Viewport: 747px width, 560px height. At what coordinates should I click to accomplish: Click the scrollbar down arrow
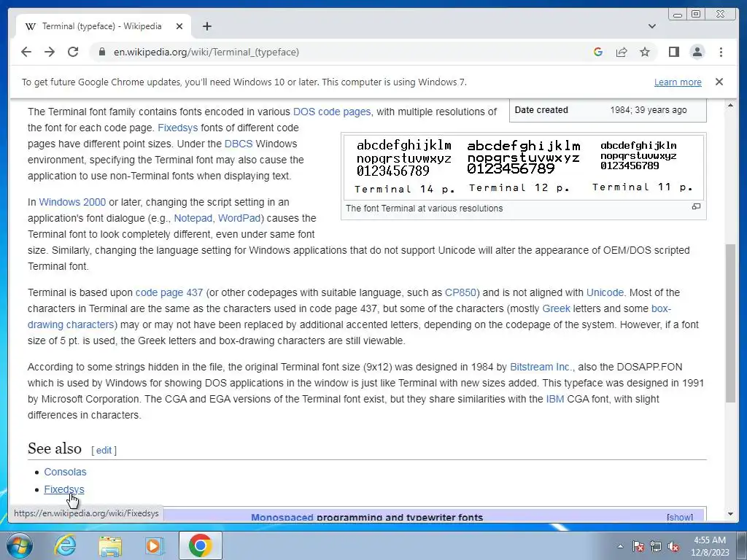click(x=730, y=514)
